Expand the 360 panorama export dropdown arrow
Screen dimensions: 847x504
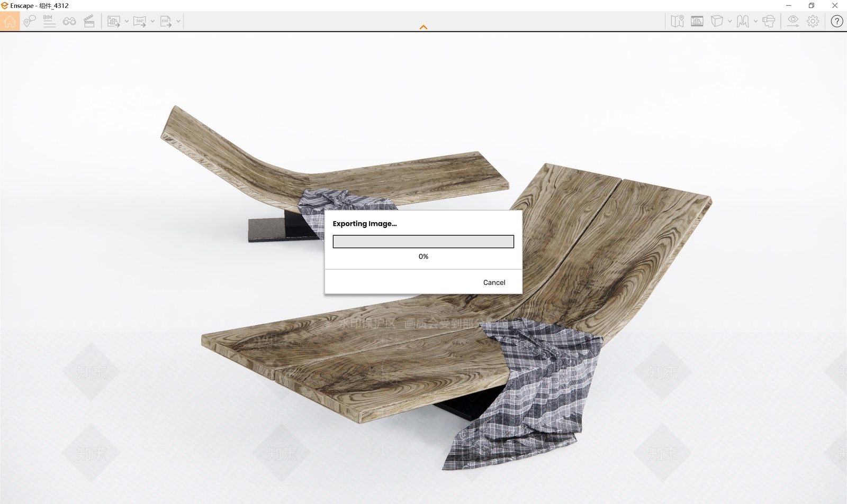[152, 21]
